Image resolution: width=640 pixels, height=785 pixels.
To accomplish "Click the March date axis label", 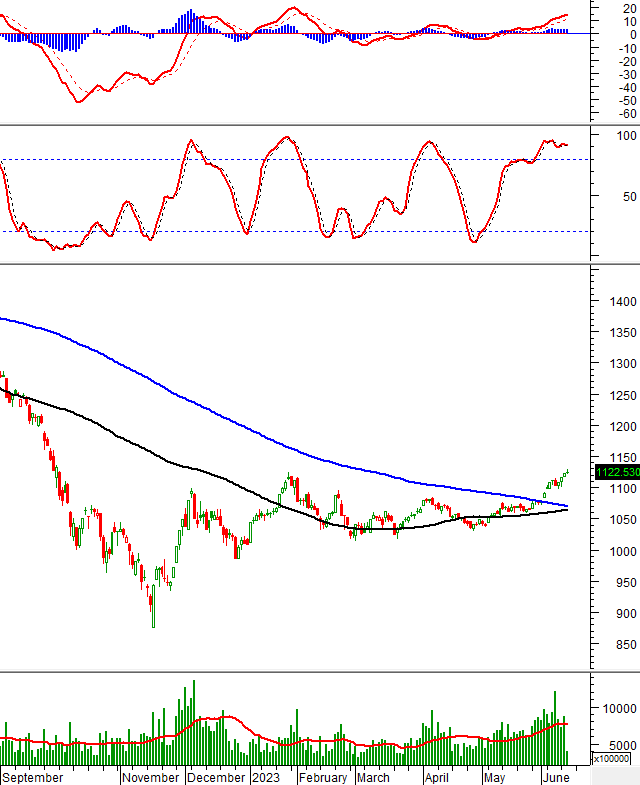I will click(373, 777).
